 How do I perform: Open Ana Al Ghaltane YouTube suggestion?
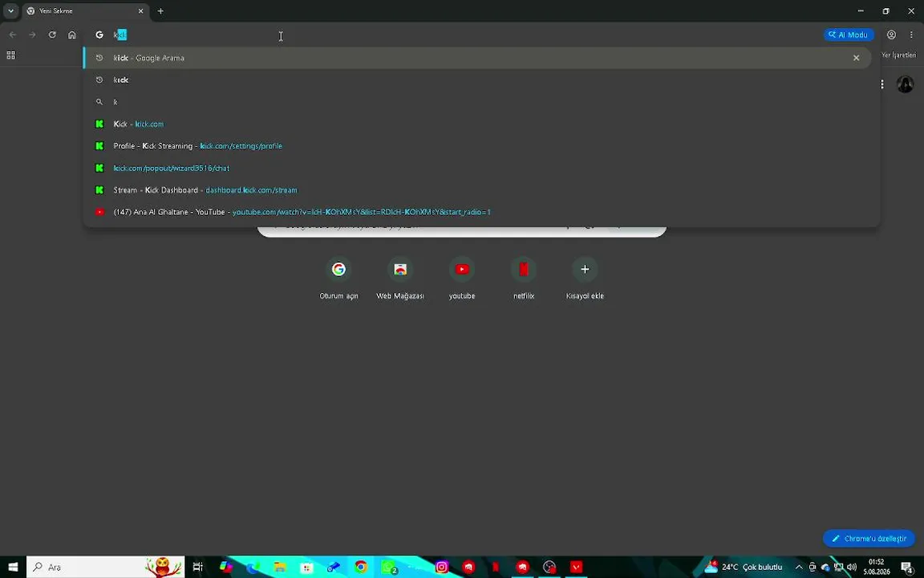[477, 212]
